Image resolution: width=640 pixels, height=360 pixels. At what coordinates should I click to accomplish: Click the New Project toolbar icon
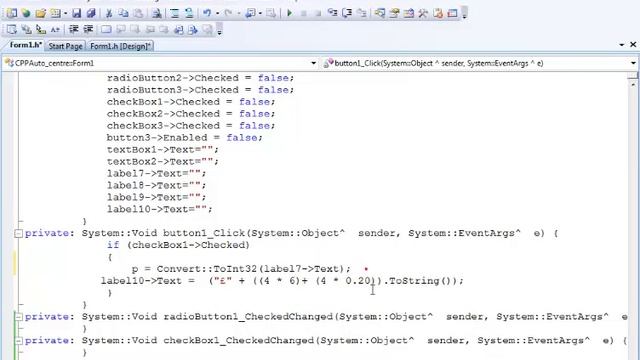pyautogui.click(x=12, y=13)
